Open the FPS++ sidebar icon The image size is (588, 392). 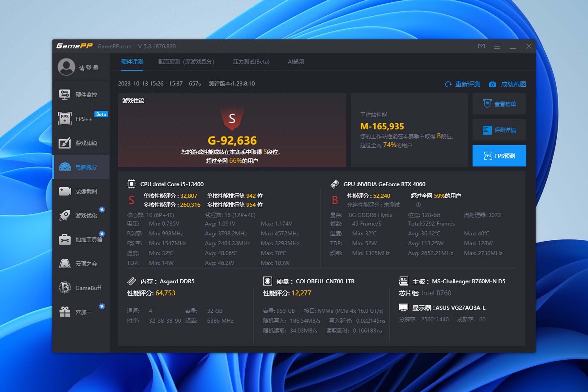[x=65, y=118]
